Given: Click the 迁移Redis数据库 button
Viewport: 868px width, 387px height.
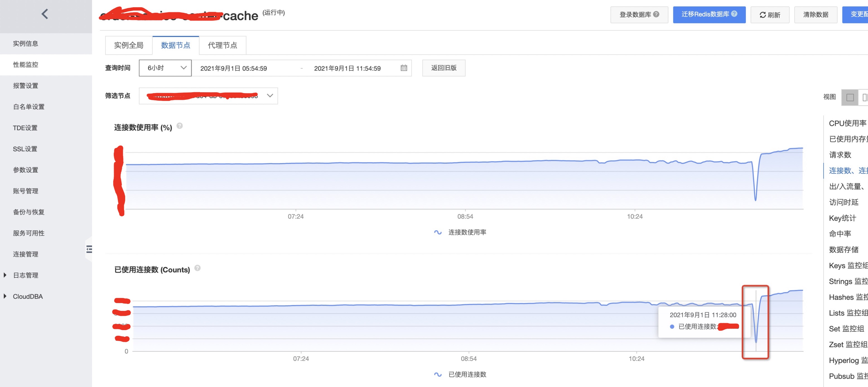Looking at the screenshot, I should (x=709, y=14).
